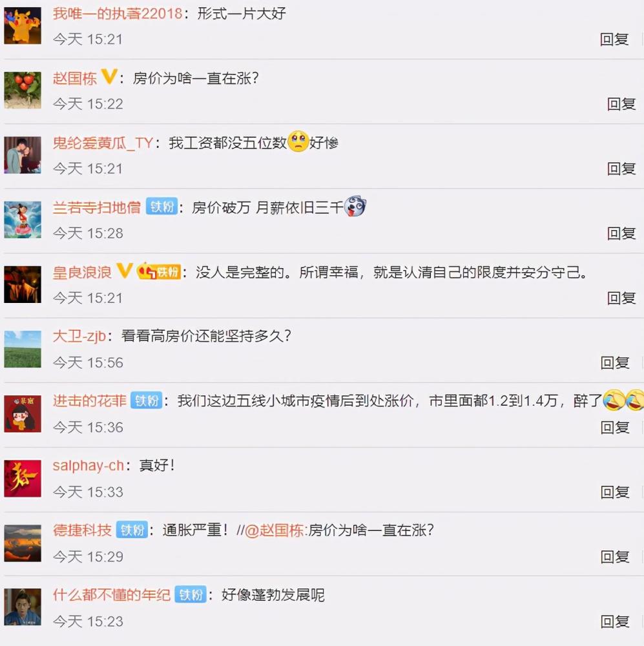Click the 铁粉 badge beside 德捷科技
This screenshot has width=644, height=646.
click(x=132, y=530)
